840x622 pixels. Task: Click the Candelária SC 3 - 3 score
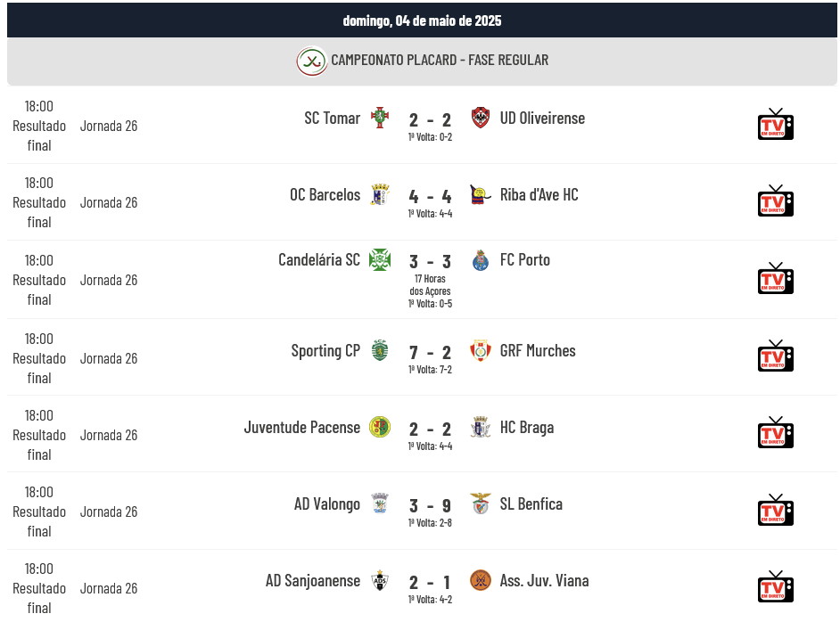(430, 262)
